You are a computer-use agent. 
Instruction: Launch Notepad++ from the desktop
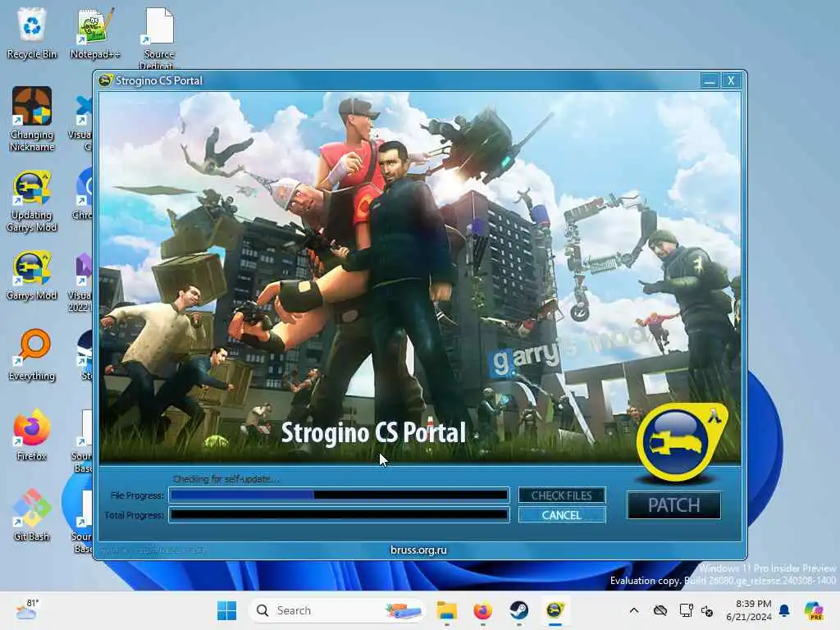[x=95, y=33]
